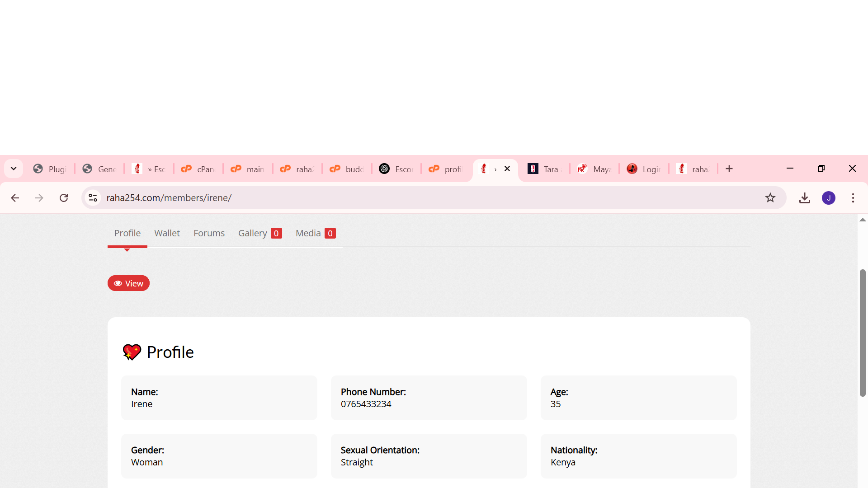View site information icon in address bar
The height and width of the screenshot is (488, 868).
tap(93, 198)
